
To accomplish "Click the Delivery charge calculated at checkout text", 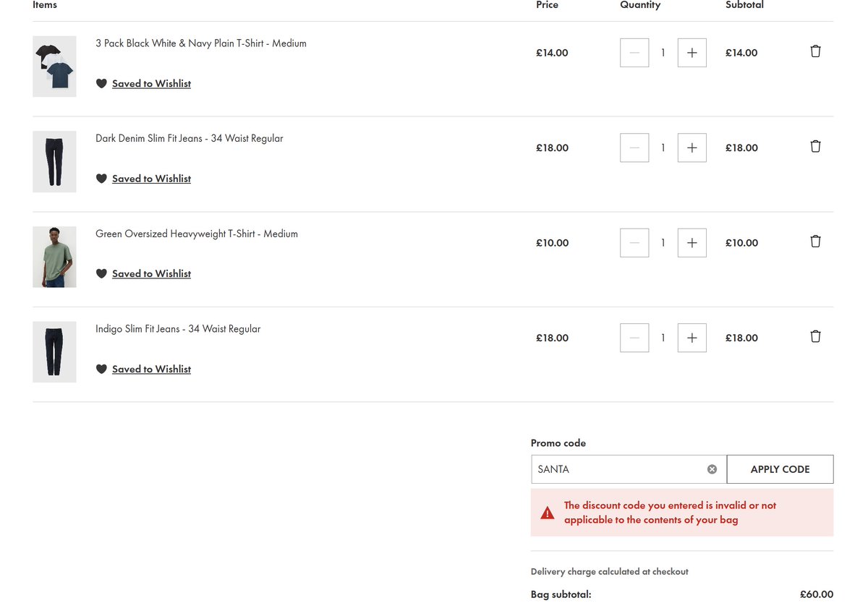I will point(610,571).
